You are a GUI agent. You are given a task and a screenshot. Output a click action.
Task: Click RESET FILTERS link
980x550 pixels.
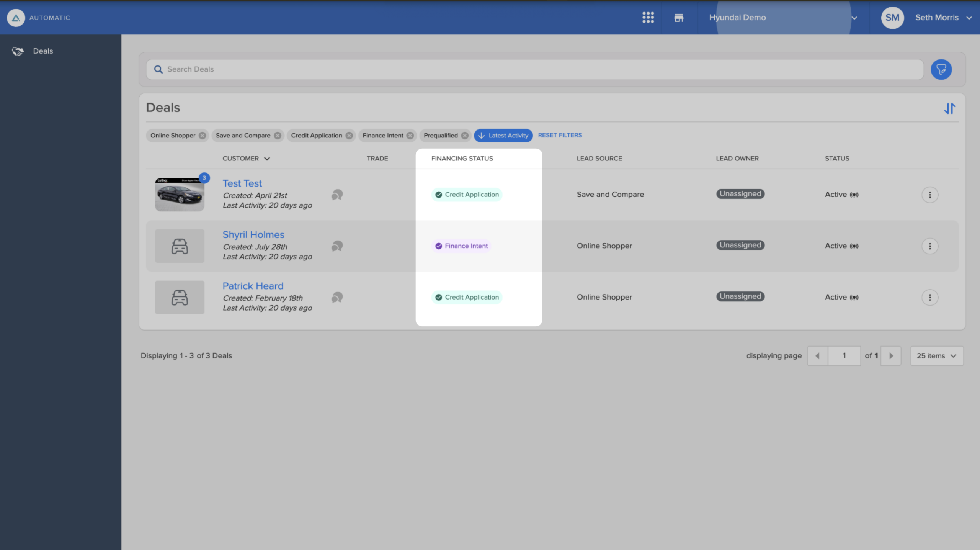pos(560,135)
